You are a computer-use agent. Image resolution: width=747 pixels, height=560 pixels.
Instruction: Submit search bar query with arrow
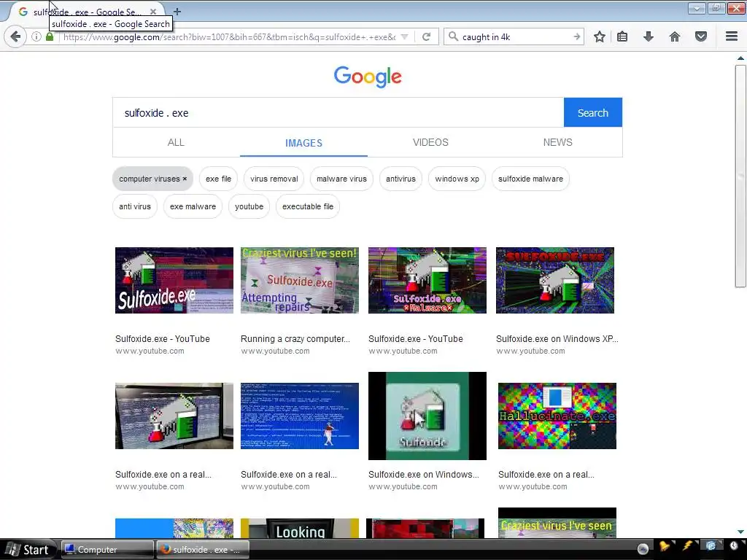click(576, 36)
